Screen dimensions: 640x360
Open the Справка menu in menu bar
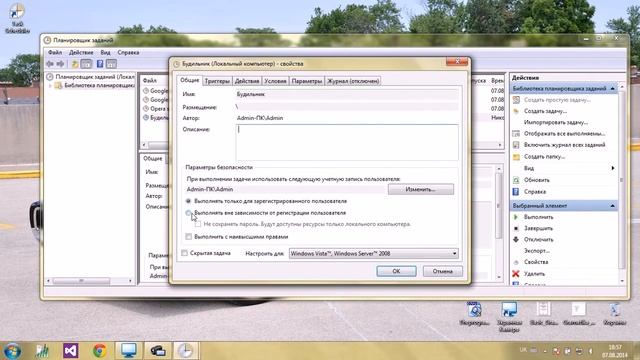128,53
